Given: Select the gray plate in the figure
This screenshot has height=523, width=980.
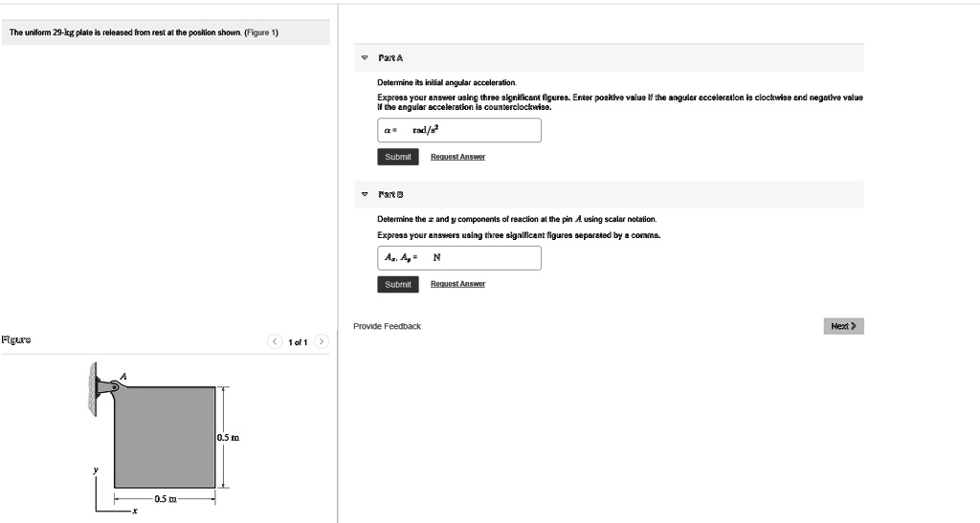Looking at the screenshot, I should (x=165, y=437).
